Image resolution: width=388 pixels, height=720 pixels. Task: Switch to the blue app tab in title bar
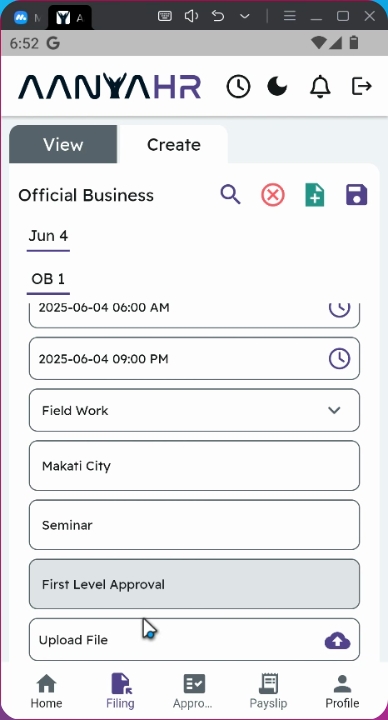point(21,17)
